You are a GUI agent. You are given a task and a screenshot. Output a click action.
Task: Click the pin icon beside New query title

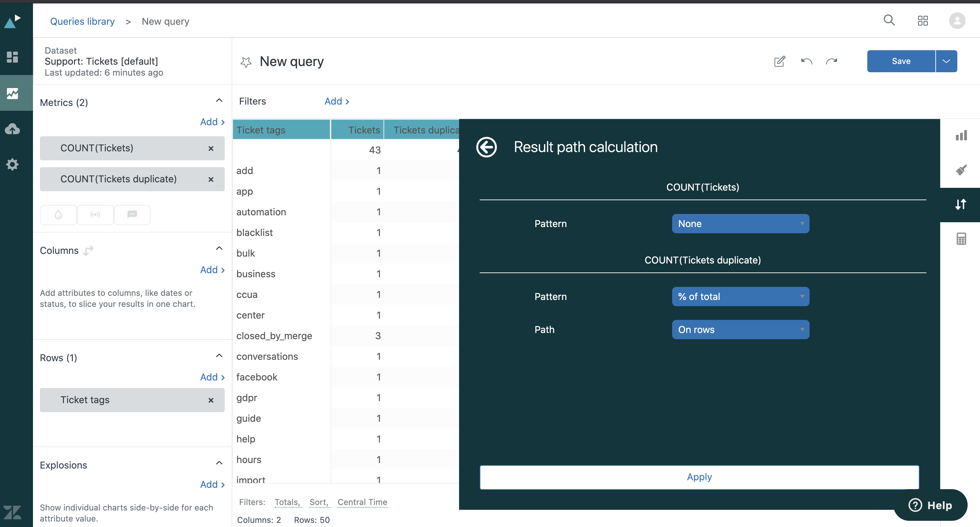pyautogui.click(x=246, y=62)
